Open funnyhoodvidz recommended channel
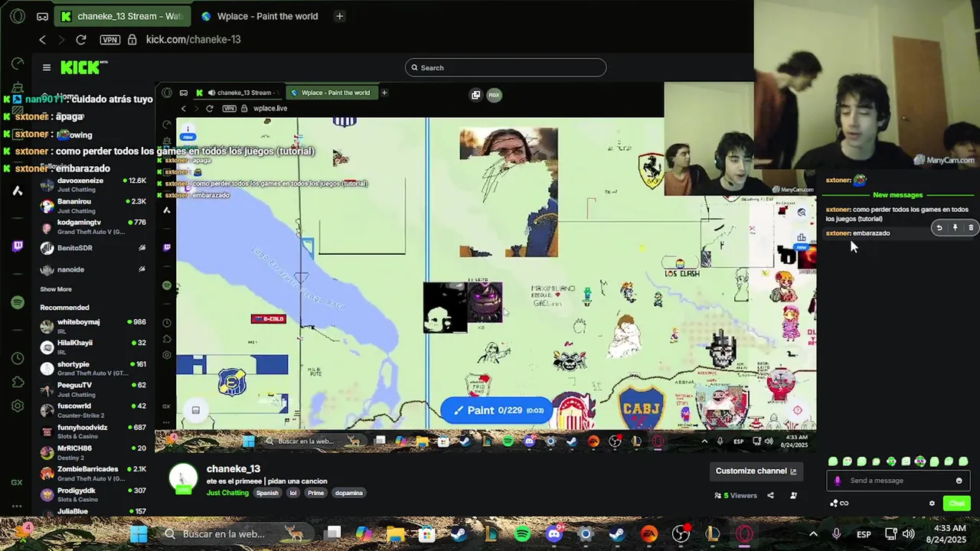This screenshot has width=980, height=551. click(92, 431)
